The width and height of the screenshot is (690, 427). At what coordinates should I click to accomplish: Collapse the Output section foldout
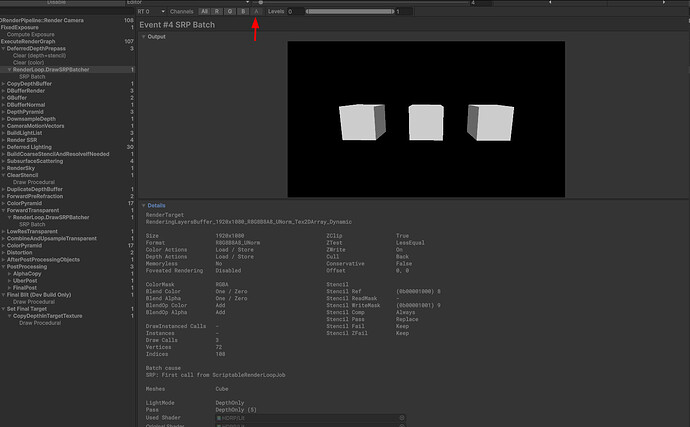(143, 36)
